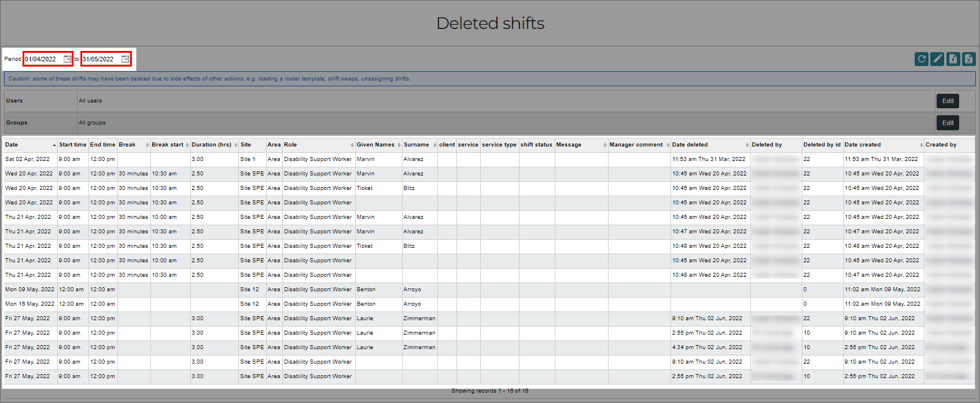Click the Date column sort arrow
The width and height of the screenshot is (980, 403).
coord(54,145)
